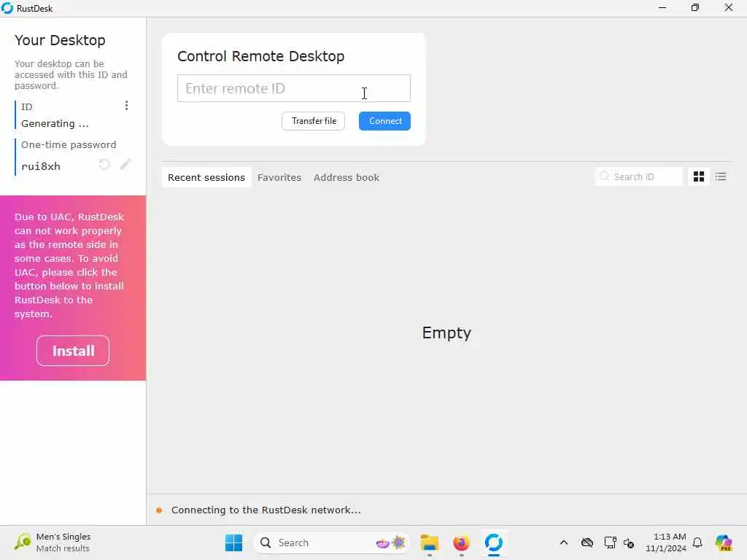Open File Explorer from the taskbar
The image size is (747, 560).
[429, 542]
